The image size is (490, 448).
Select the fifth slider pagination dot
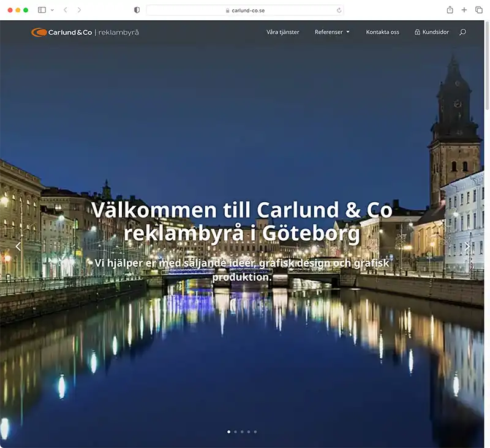tap(255, 431)
